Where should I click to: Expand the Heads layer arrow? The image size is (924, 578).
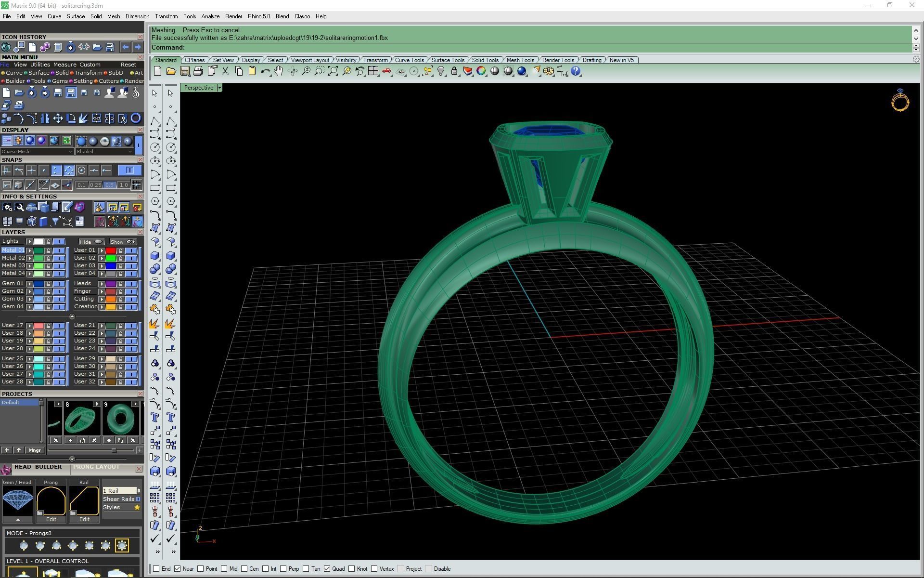102,284
